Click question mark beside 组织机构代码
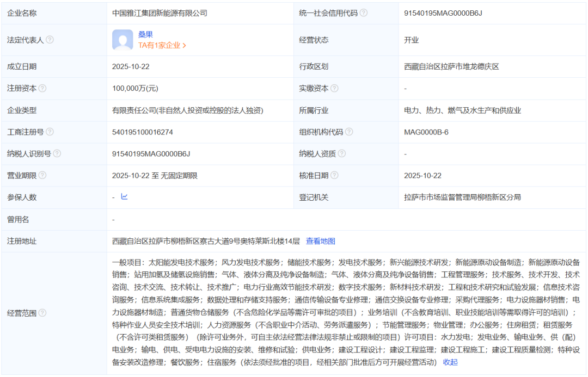Viewport: 588px width, 377px height. click(349, 132)
